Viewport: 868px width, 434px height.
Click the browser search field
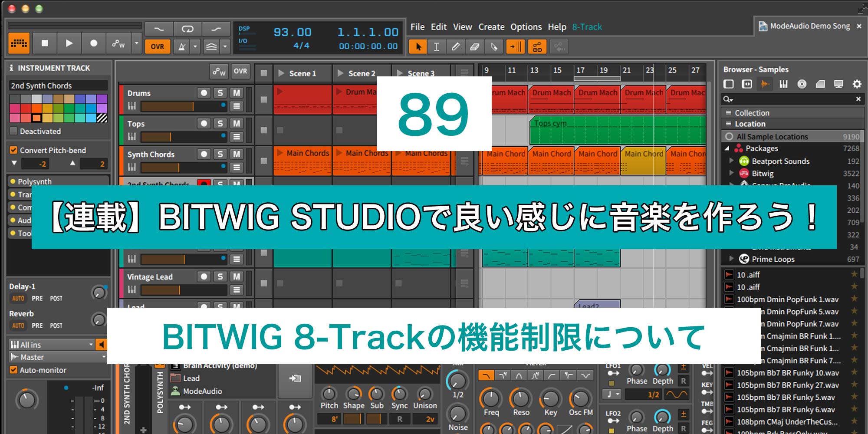point(792,99)
